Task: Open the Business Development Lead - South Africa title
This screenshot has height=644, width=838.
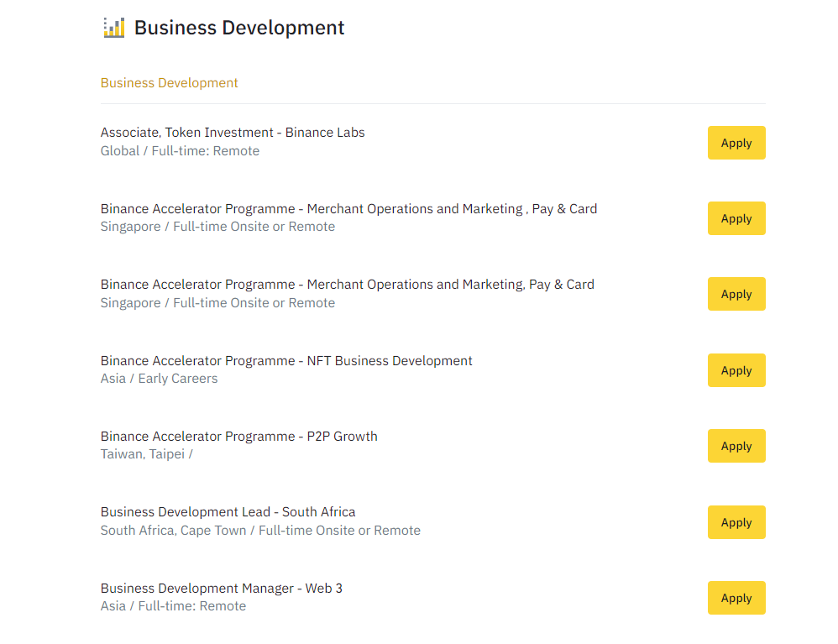Action: 228,512
